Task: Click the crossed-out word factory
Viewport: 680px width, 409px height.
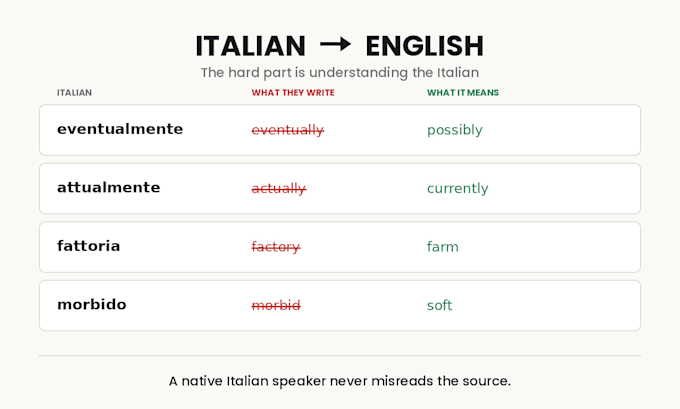Action: tap(276, 247)
